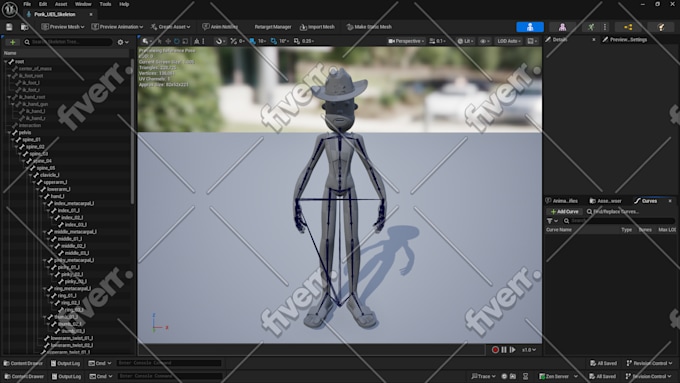Image resolution: width=680 pixels, height=383 pixels.
Task: Click the hourglass icon in status bar
Action: click(x=526, y=376)
